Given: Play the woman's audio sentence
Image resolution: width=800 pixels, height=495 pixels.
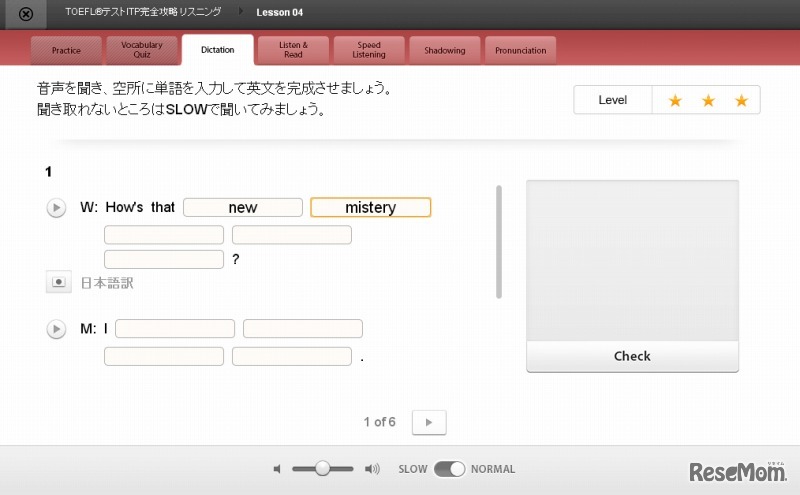Looking at the screenshot, I should [x=57, y=208].
